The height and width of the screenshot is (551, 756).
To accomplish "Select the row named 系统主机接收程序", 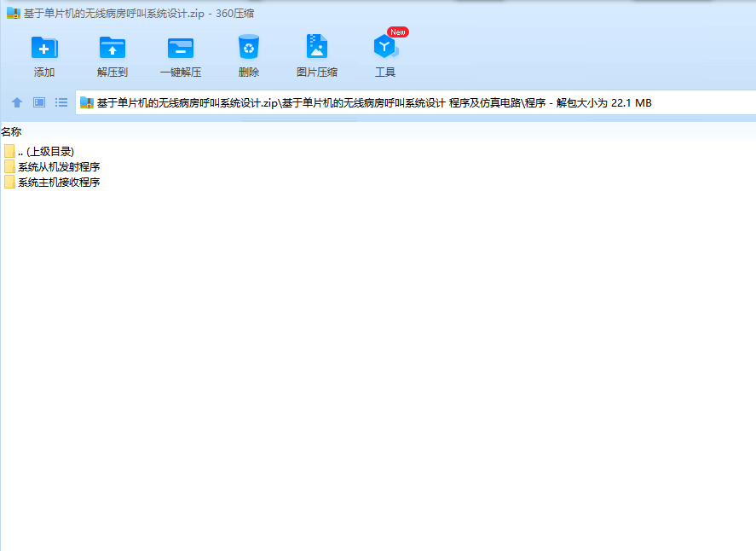I will pos(59,183).
